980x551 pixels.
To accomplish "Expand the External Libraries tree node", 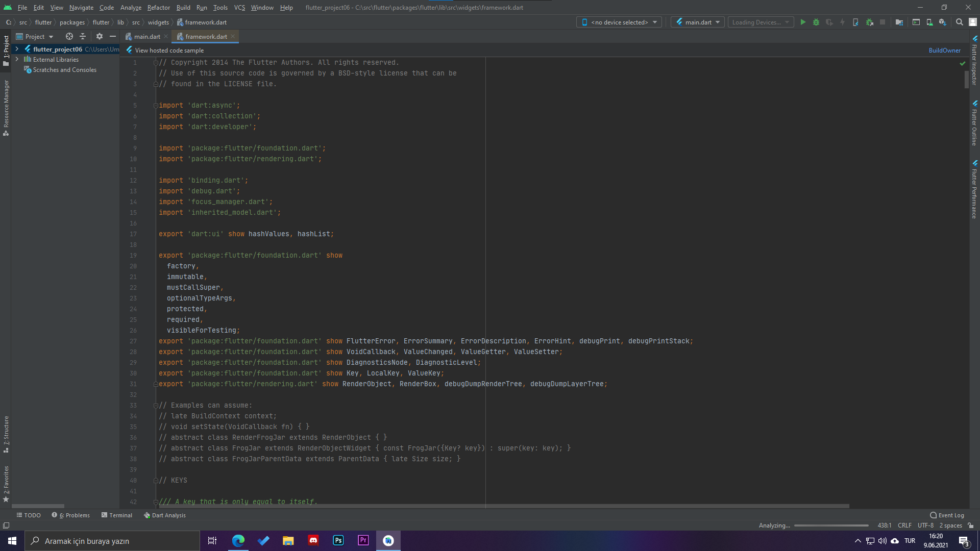I will [17, 60].
